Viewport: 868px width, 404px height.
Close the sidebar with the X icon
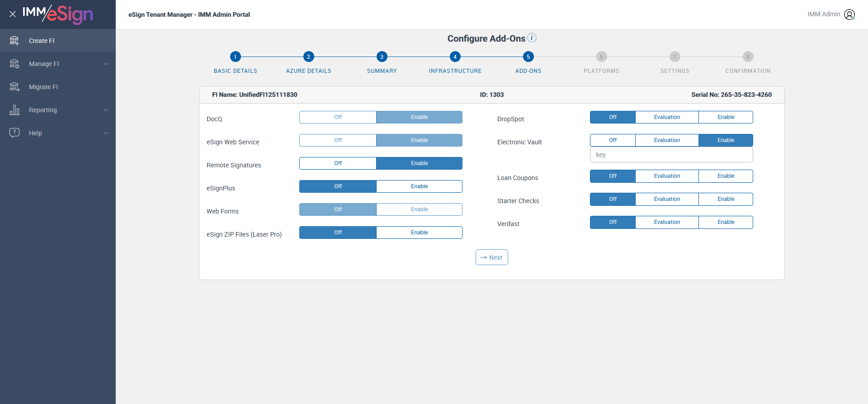[13, 14]
